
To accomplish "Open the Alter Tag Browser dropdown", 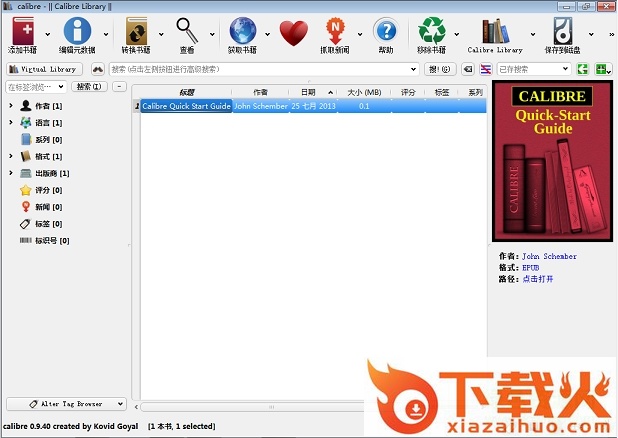I will pyautogui.click(x=66, y=404).
